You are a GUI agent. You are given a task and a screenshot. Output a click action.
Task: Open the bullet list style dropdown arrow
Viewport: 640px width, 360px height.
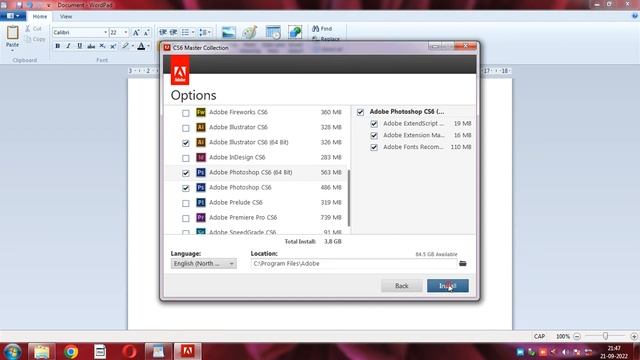tap(193, 32)
